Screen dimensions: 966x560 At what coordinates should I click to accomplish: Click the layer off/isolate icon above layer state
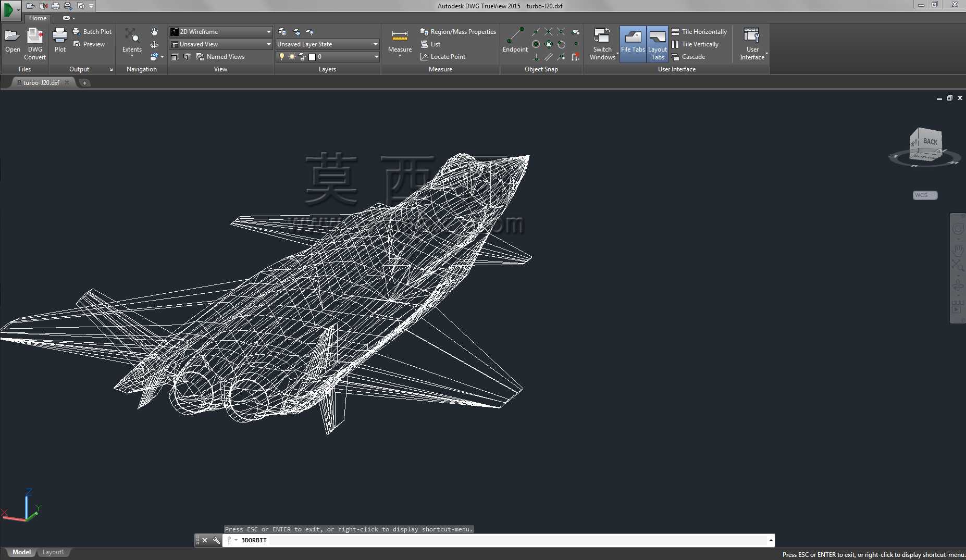[309, 32]
